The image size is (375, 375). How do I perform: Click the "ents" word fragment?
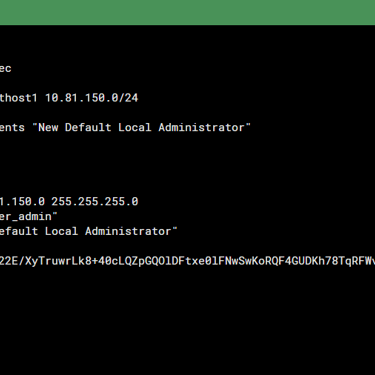(12, 127)
